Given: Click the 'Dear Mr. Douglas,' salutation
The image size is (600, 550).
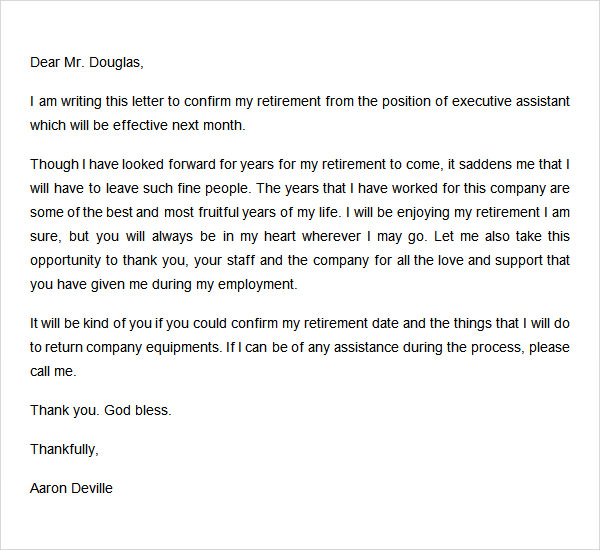Looking at the screenshot, I should 87,62.
